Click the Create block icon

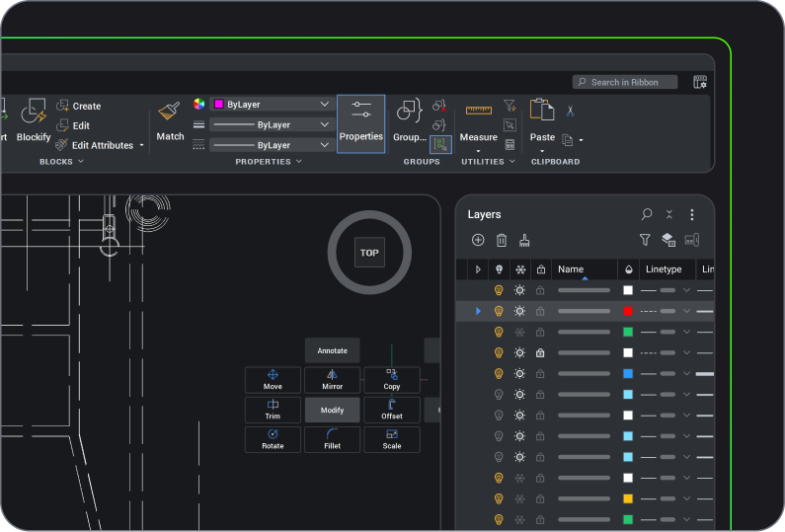pyautogui.click(x=62, y=106)
